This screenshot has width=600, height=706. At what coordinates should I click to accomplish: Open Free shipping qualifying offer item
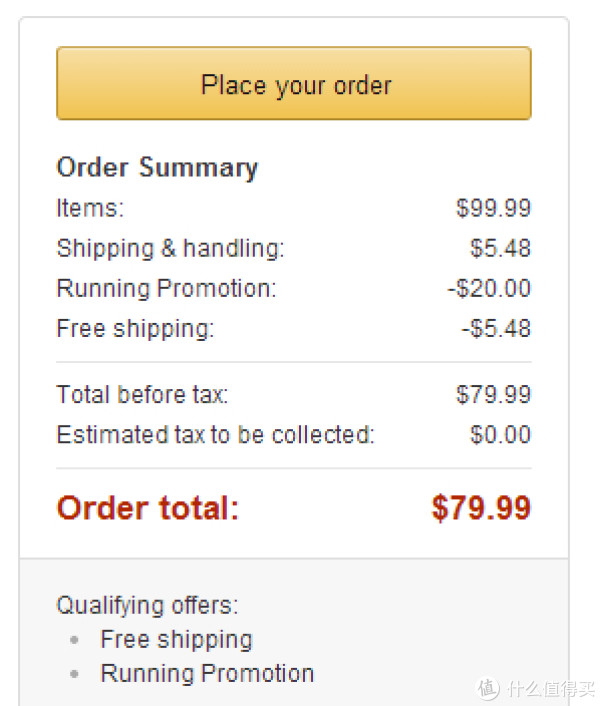[176, 640]
